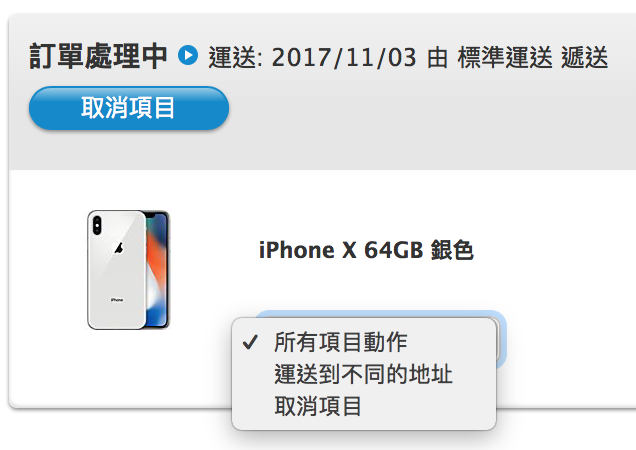This screenshot has height=450, width=636.
Task: Click the iPhone X 64GB 銀色 title
Action: 366,250
